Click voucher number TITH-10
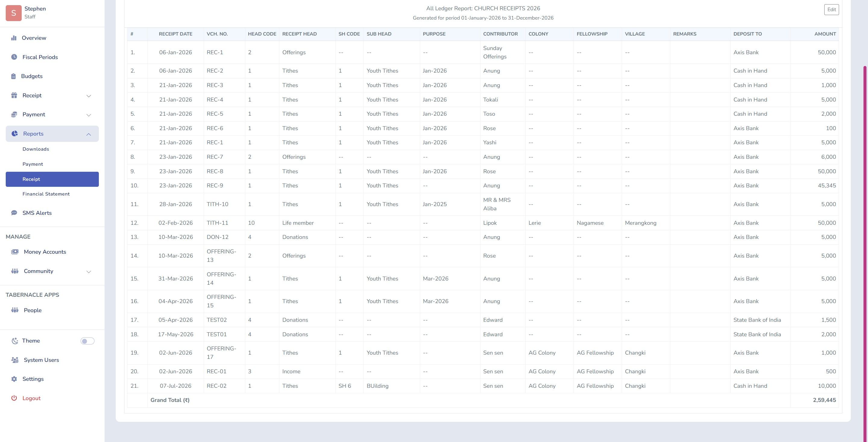The image size is (868, 442). (217, 204)
